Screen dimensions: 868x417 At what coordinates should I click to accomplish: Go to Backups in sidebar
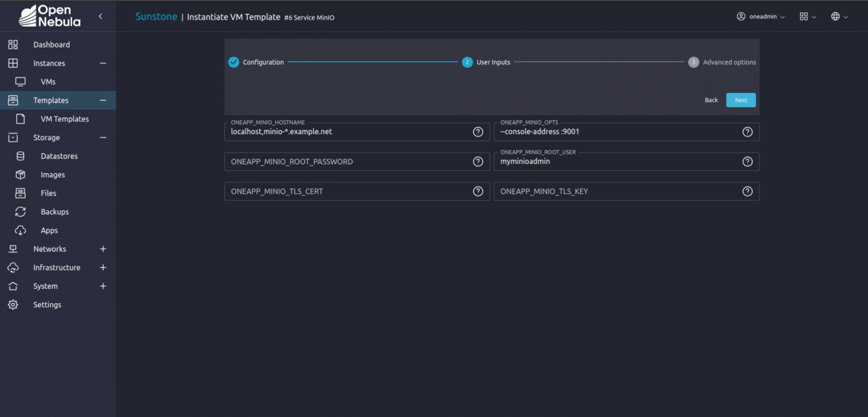(54, 212)
